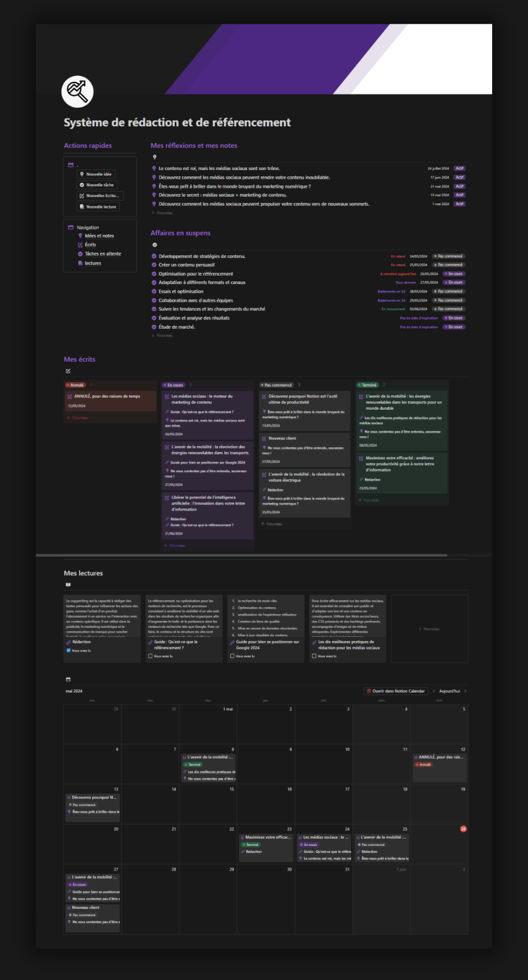
Task: Click the edit view icon under Mes écrits
Action: tap(68, 371)
